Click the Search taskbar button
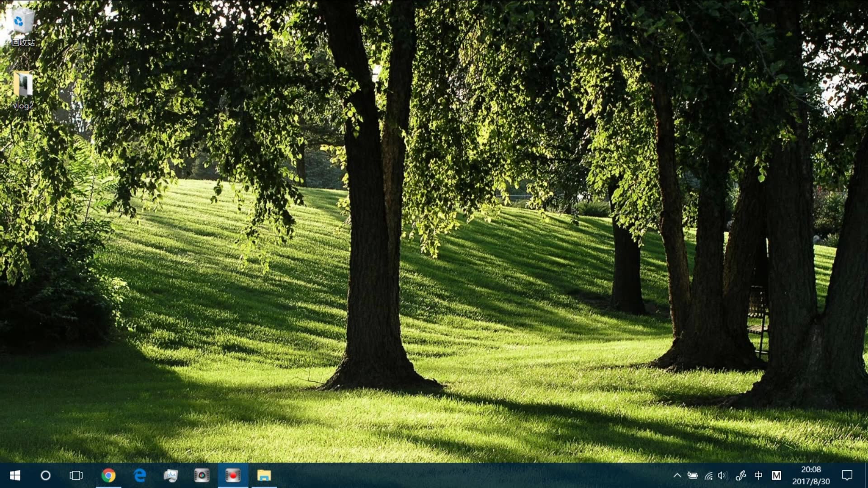The width and height of the screenshot is (868, 488). click(x=45, y=475)
